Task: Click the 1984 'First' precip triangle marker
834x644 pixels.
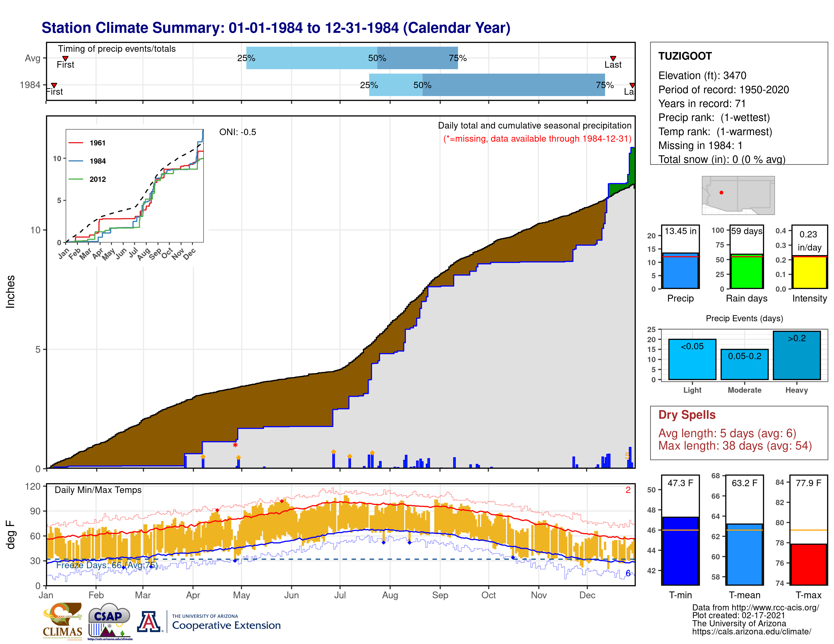Action: click(54, 85)
